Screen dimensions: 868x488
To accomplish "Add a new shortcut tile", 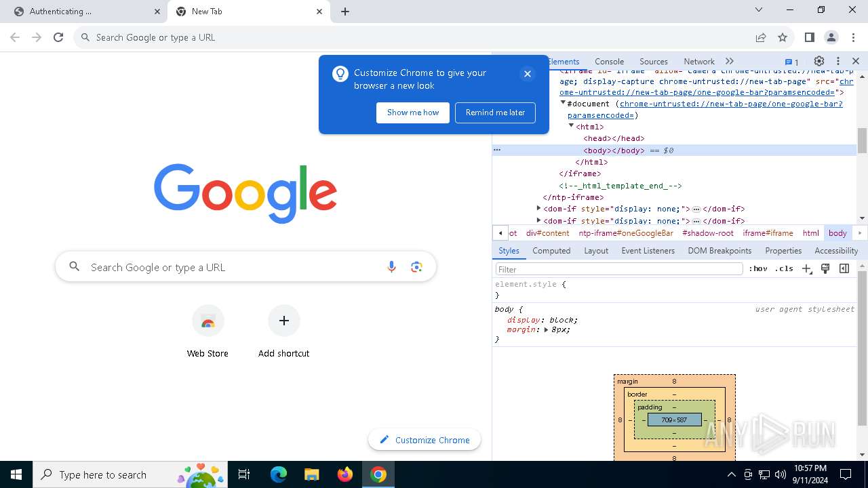I will click(283, 331).
